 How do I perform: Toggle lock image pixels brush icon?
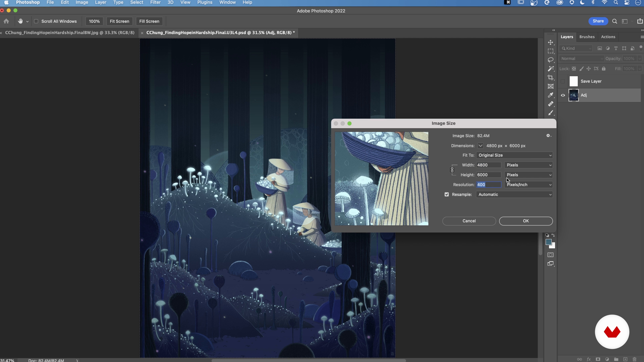pos(581,69)
